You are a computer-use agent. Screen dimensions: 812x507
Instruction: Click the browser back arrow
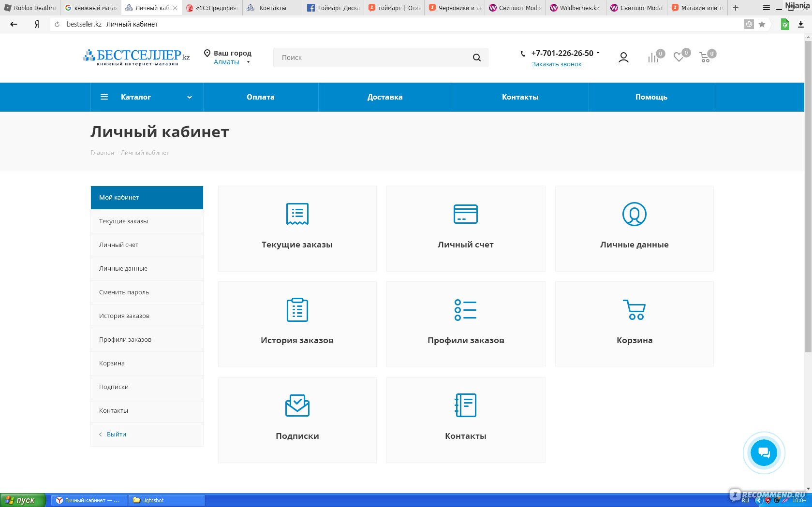point(14,24)
